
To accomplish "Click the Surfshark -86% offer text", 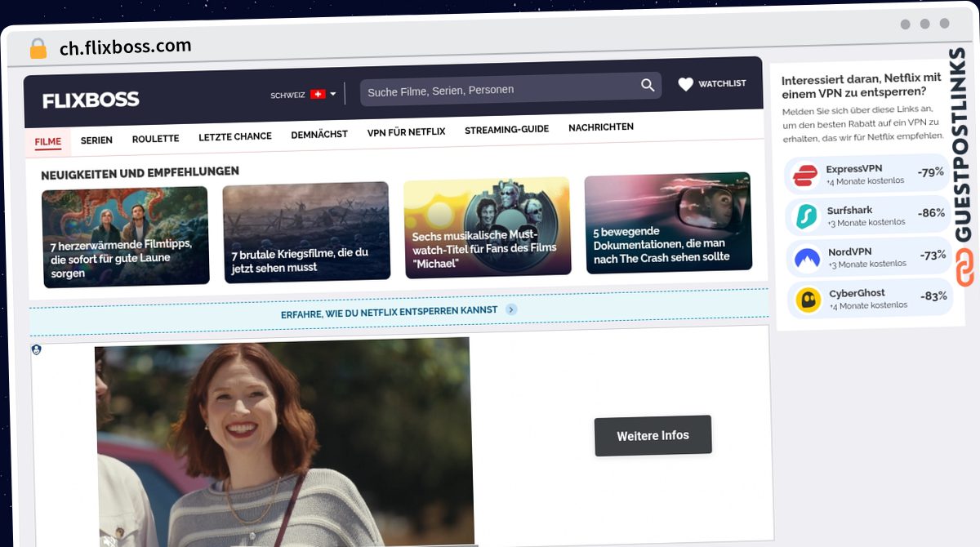I will coord(932,213).
